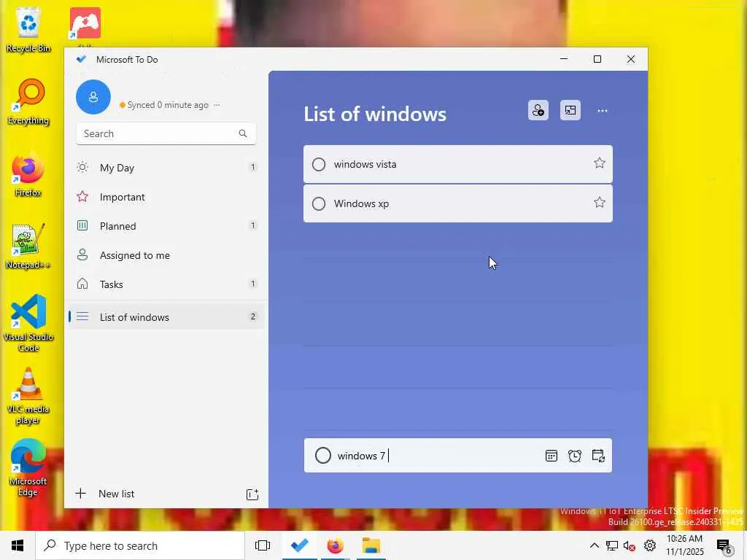Image resolution: width=747 pixels, height=560 pixels.
Task: Open Notepad++ desktop shortcut
Action: click(x=28, y=246)
